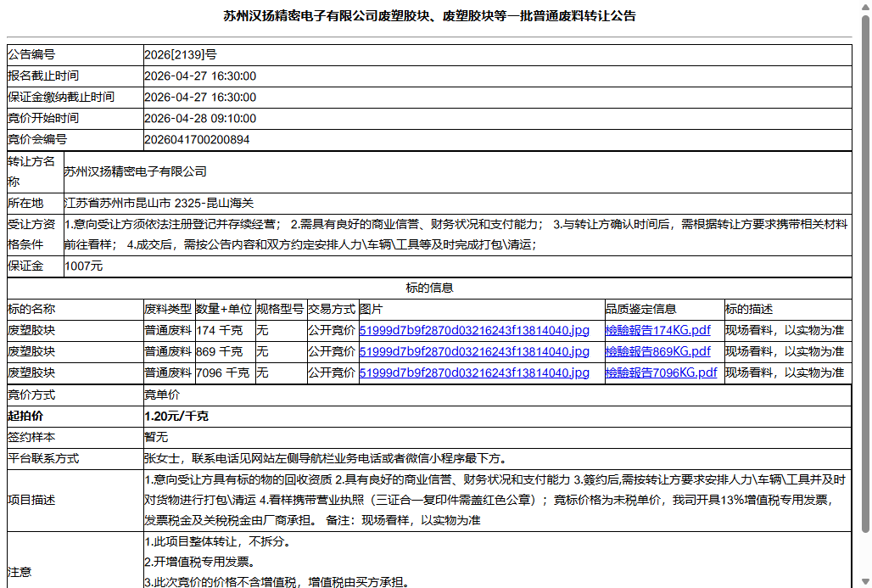Screen dimensions: 872x588
Task: Click the 数量+单位 column header
Action: click(x=224, y=310)
